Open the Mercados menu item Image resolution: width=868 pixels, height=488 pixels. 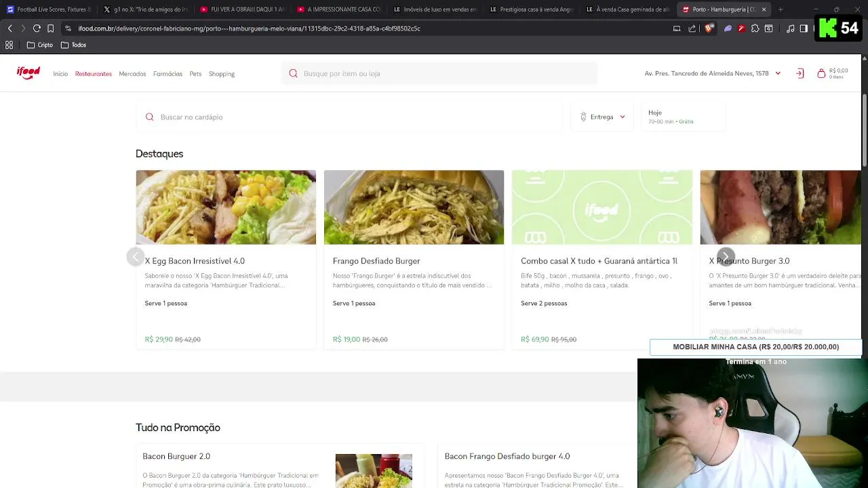(x=132, y=74)
